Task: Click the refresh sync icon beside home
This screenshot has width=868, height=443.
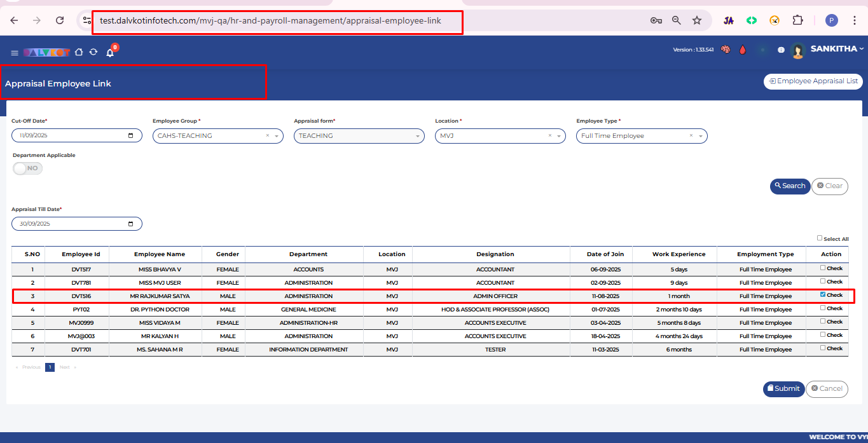Action: (93, 52)
